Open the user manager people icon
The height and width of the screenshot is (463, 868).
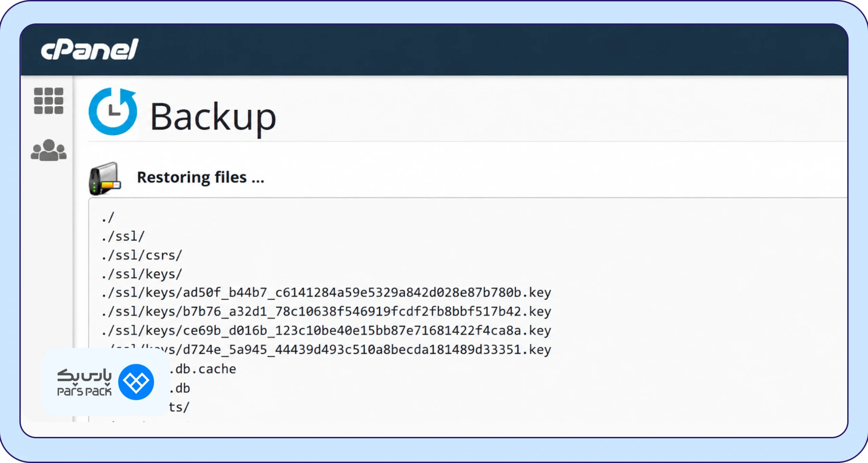48,150
